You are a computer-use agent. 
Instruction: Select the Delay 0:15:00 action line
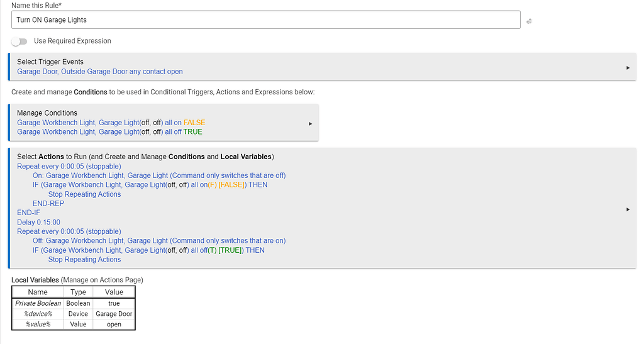coord(38,222)
